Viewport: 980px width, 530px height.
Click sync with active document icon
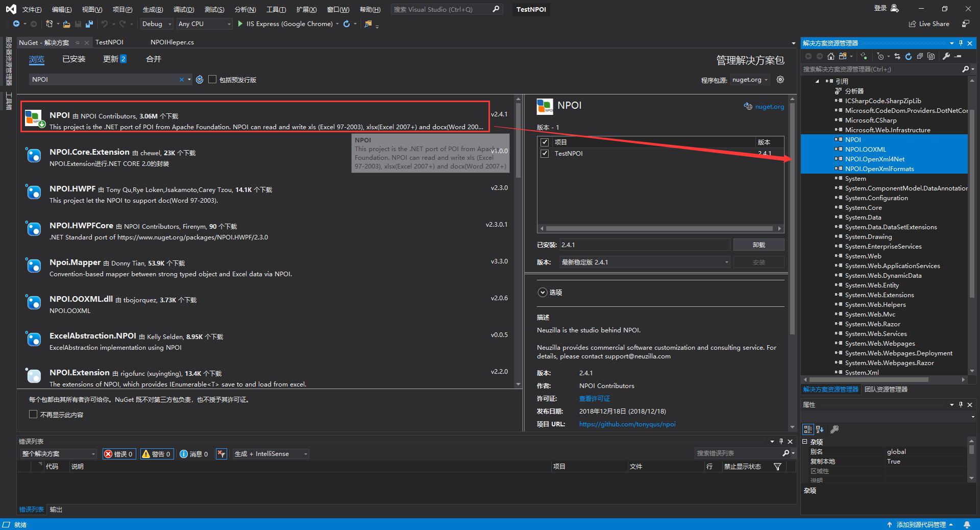tap(897, 56)
